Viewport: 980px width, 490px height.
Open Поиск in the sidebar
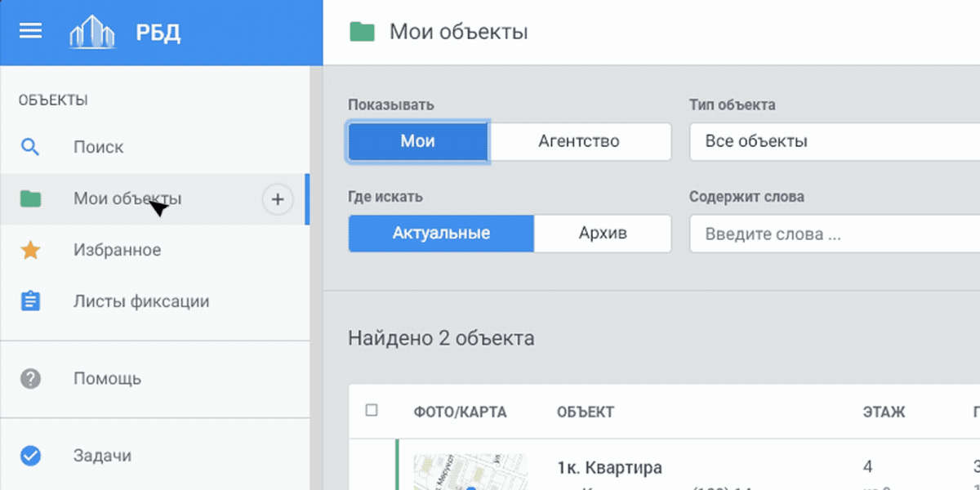(x=98, y=148)
